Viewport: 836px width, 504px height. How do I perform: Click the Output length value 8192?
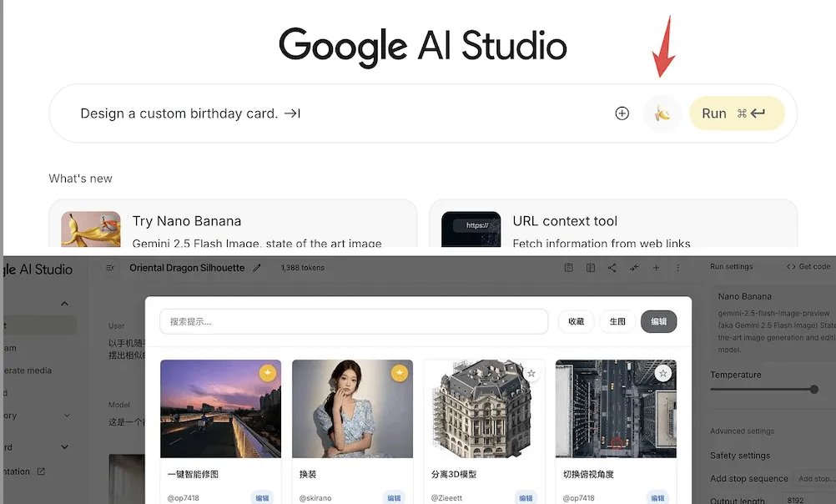(x=795, y=501)
